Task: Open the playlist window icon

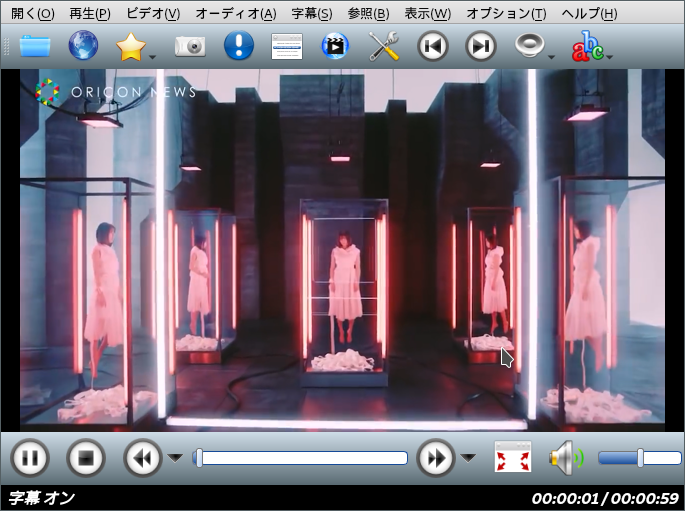Action: pos(287,46)
